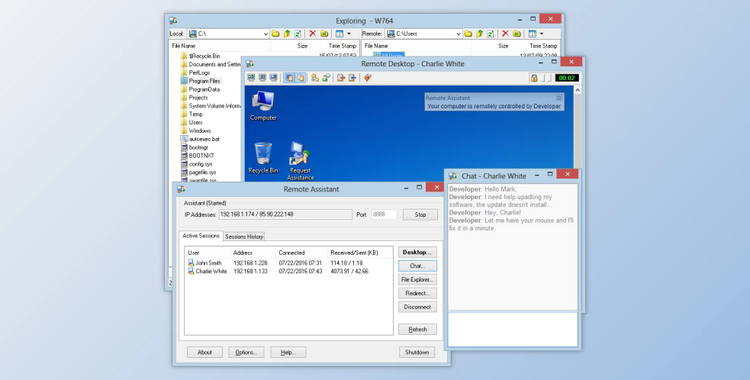Click the Shutdown button

(x=417, y=352)
